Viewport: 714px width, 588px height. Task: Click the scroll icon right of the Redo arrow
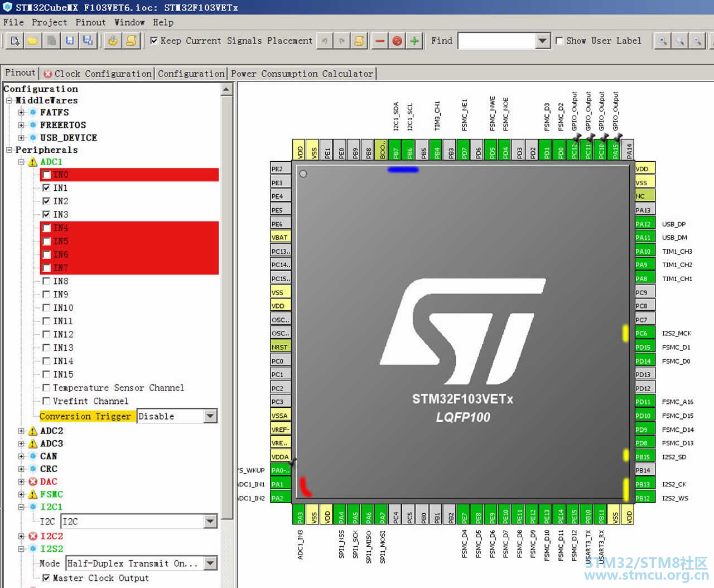[359, 41]
